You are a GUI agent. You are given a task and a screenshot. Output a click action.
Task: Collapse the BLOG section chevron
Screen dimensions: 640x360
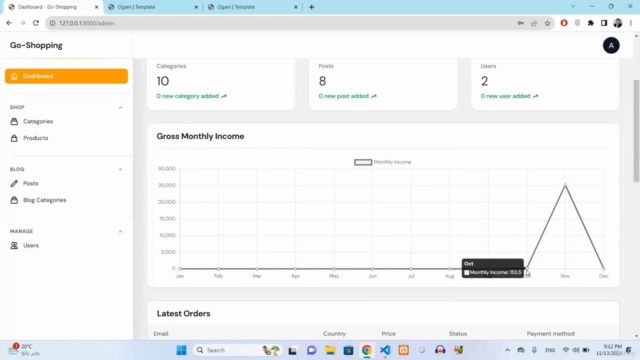[120, 169]
